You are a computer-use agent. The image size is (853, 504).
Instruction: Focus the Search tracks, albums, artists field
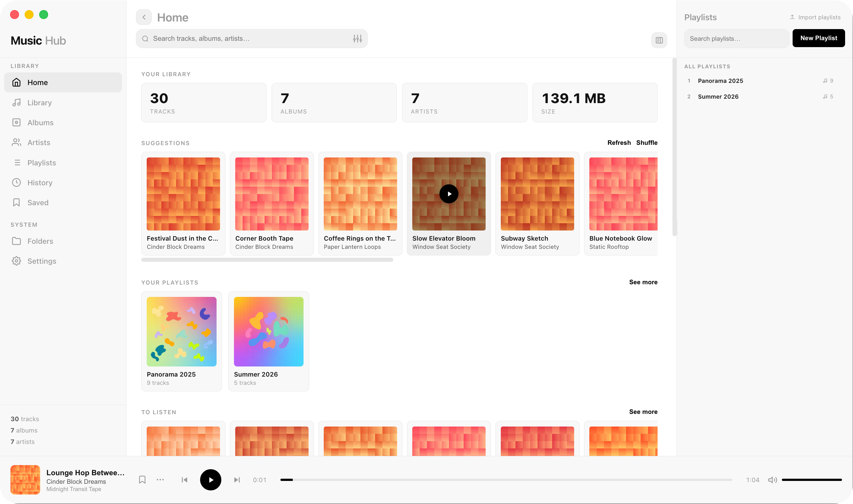pos(252,39)
